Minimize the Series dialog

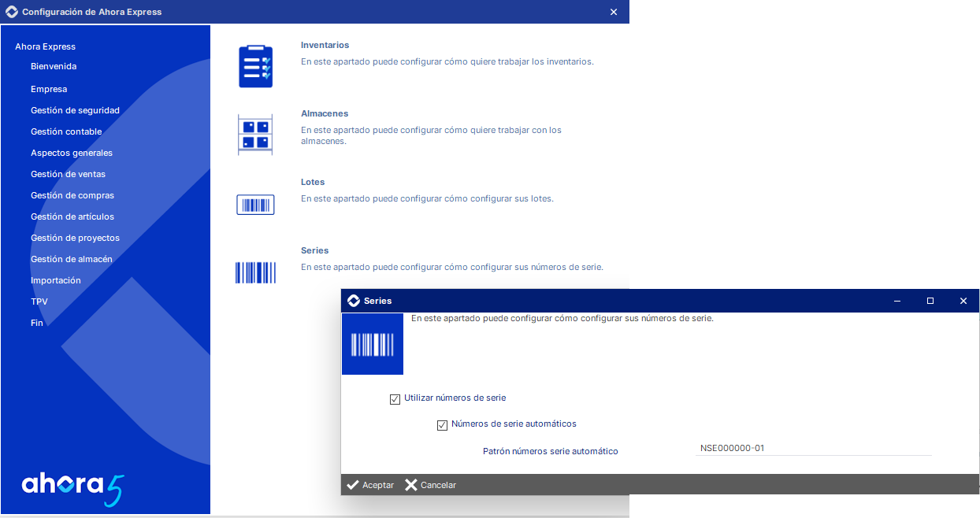pos(897,301)
